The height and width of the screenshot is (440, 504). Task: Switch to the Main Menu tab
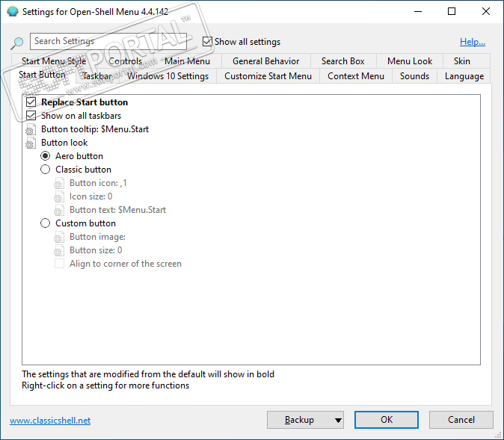pos(187,61)
